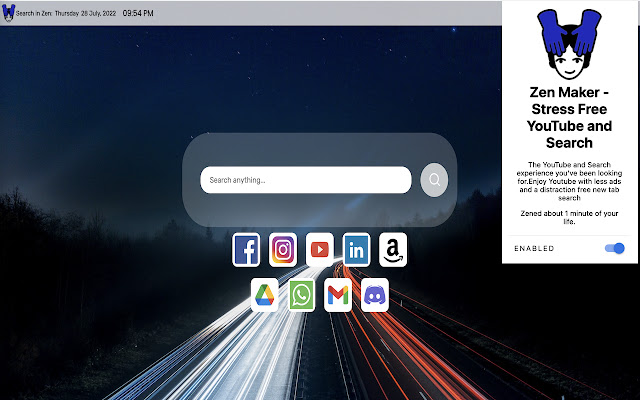Click the 'Zen Maker - Stress Free YouTube and Search' title
This screenshot has height=400, width=640.
pos(569,118)
